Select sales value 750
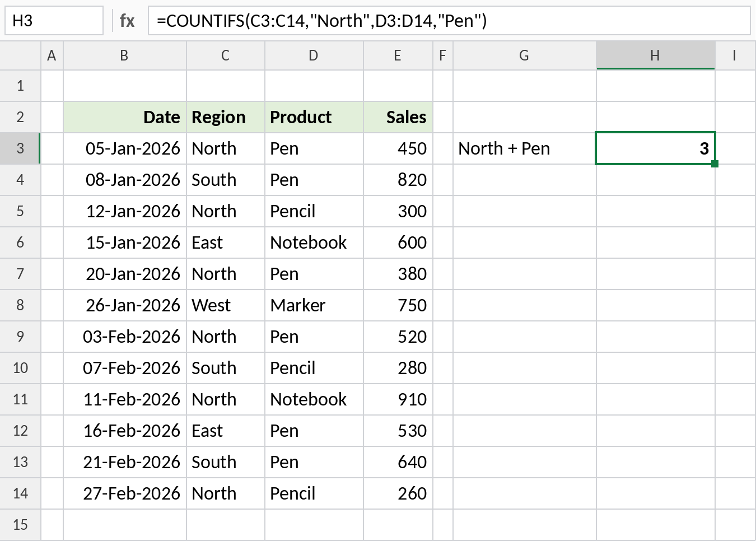756x541 pixels. tap(398, 305)
